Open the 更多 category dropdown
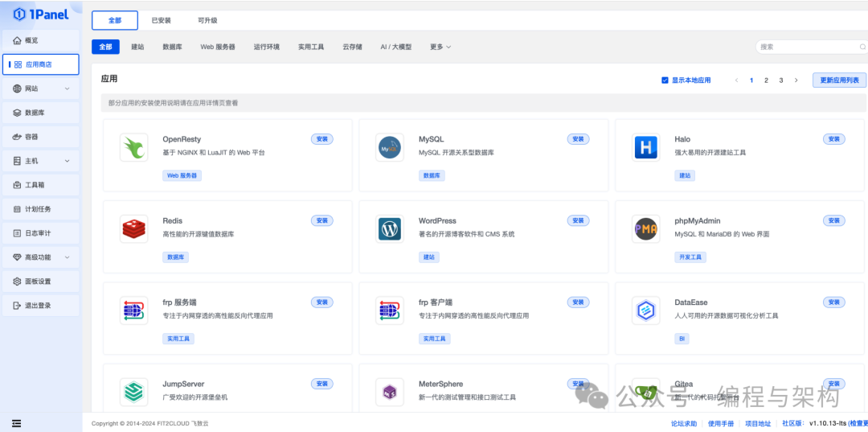The width and height of the screenshot is (868, 432). click(440, 47)
